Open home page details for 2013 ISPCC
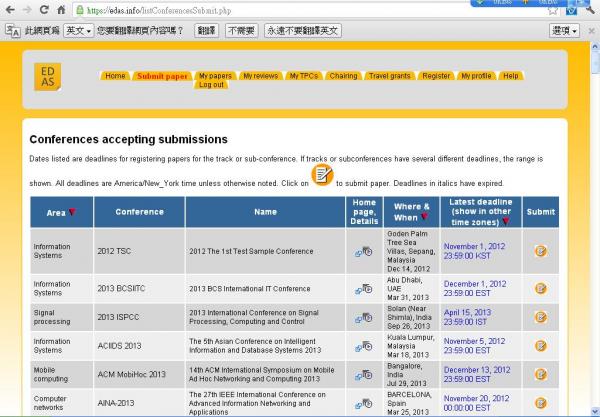Viewport: 600px width, 417px height. coord(364,318)
